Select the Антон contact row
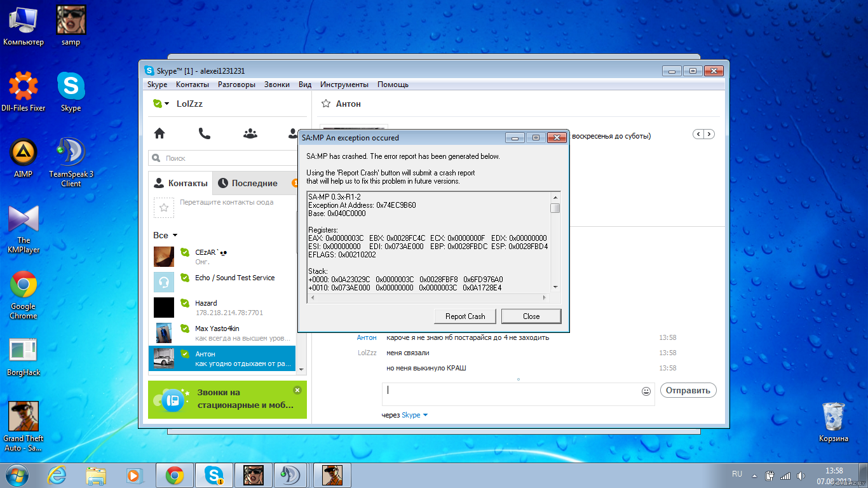The width and height of the screenshot is (868, 488). coord(222,358)
